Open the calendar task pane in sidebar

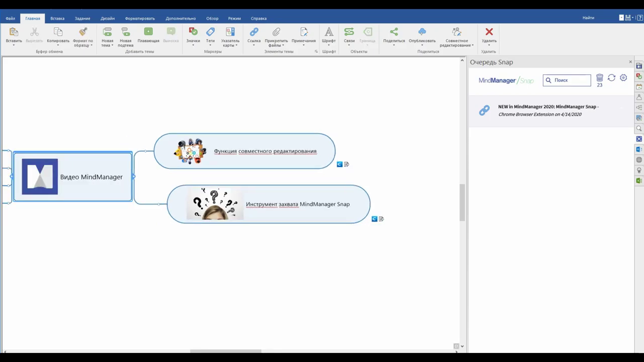639,86
